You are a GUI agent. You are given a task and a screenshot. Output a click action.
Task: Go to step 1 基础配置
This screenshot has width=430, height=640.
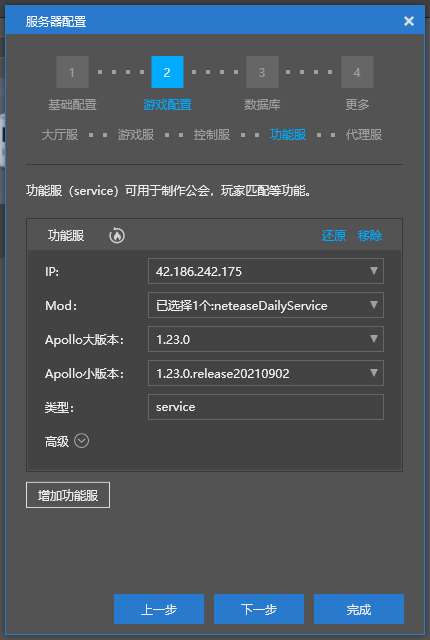72,72
